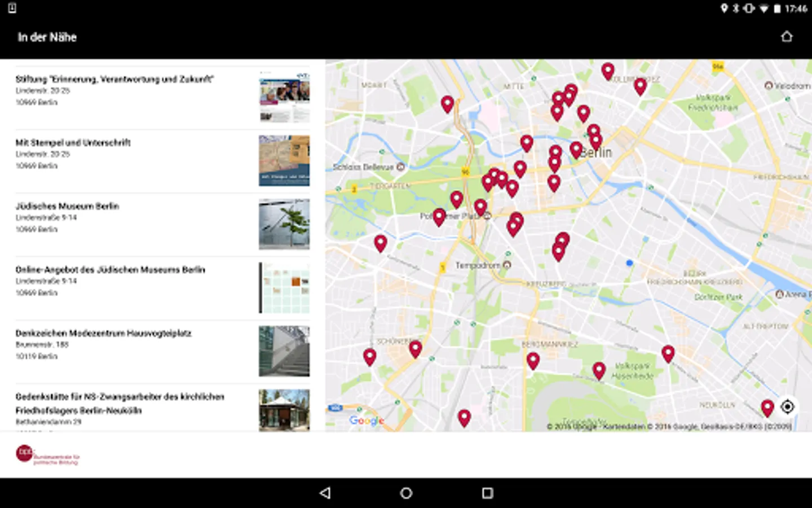Select the pin at Bergmannkiez label
The width and height of the screenshot is (812, 508).
click(533, 360)
